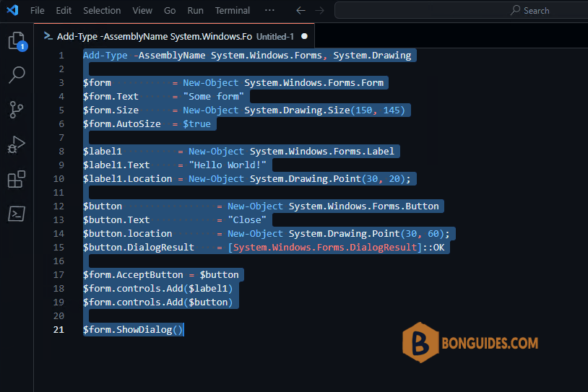Click $form.controls.Add($button) on line 19

click(158, 302)
